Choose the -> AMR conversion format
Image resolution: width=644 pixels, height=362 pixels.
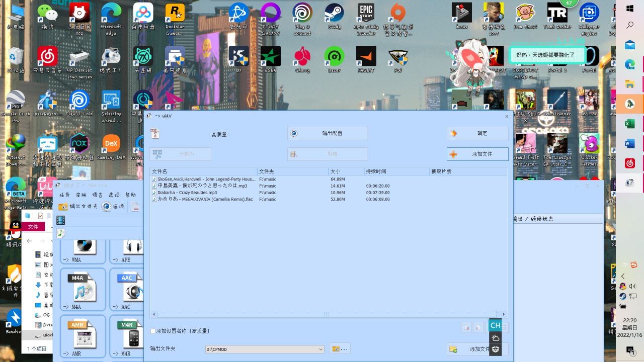83,336
